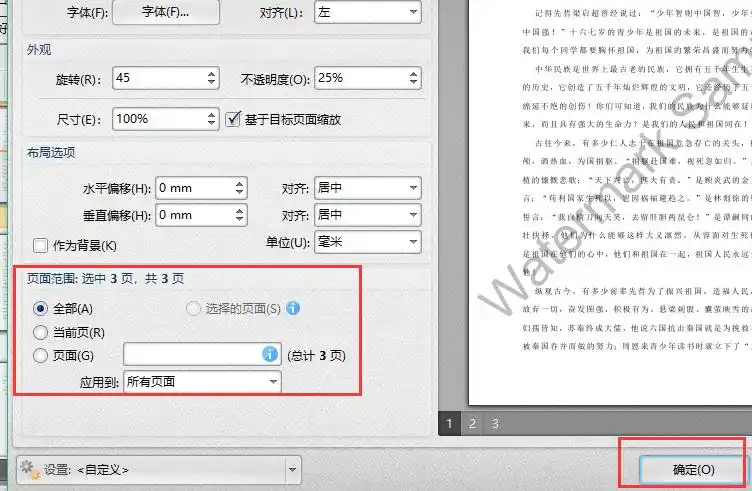Open vertical alignment dropdown showing 居中

[x=368, y=215]
